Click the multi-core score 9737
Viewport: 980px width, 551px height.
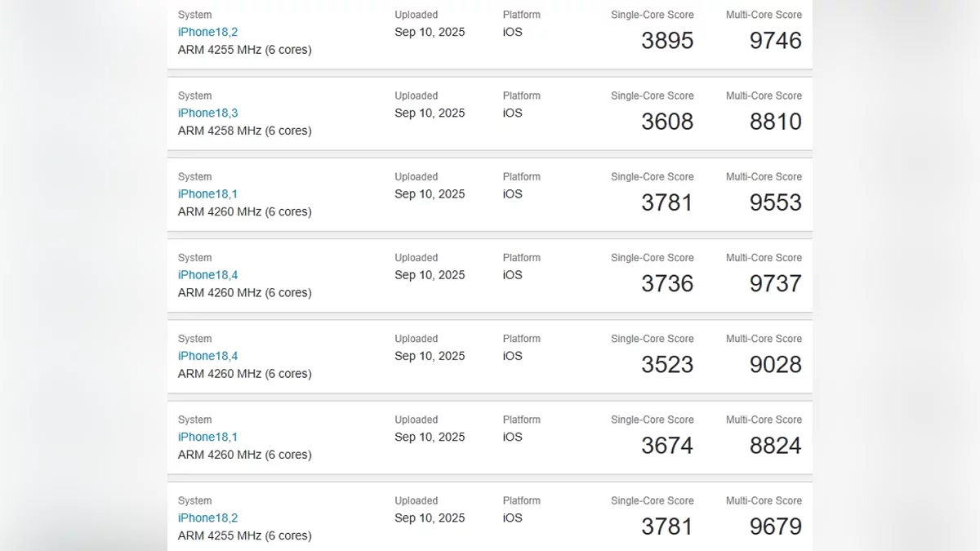(x=775, y=283)
